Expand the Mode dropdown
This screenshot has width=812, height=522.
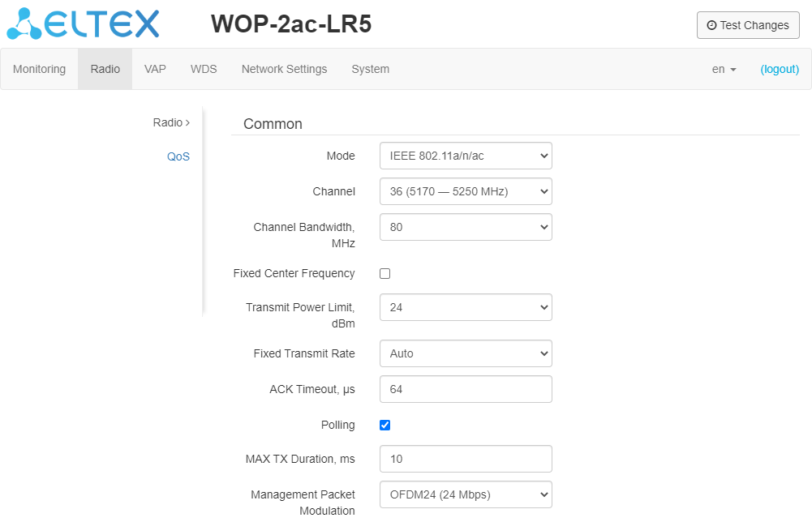coord(466,156)
